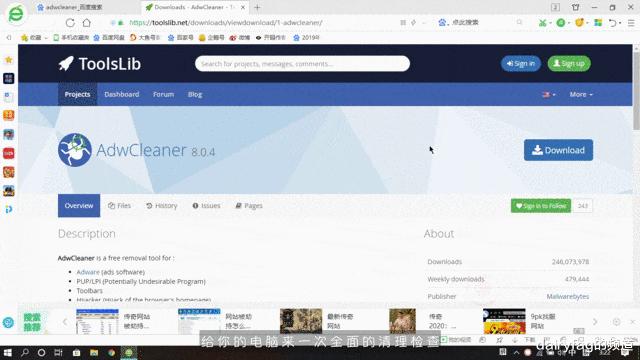Screen dimensions: 640x360
Task: Switch to the Pages tab
Action: click(249, 206)
